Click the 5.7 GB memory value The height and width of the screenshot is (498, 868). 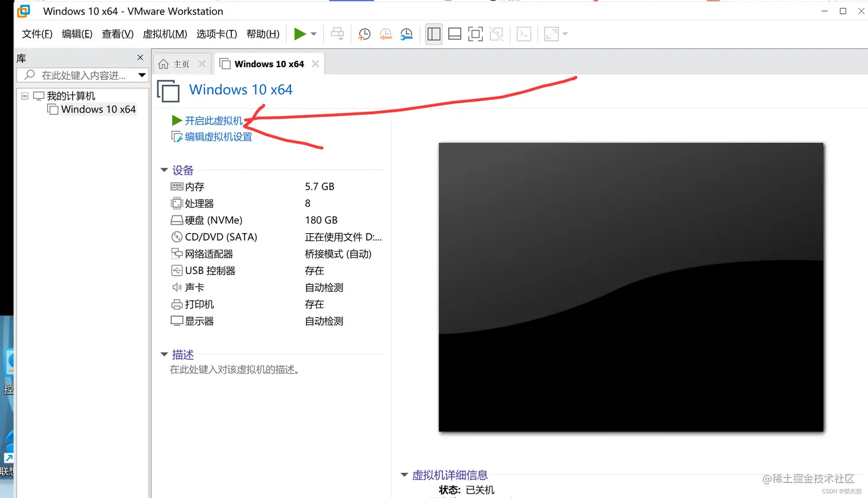[x=320, y=187]
